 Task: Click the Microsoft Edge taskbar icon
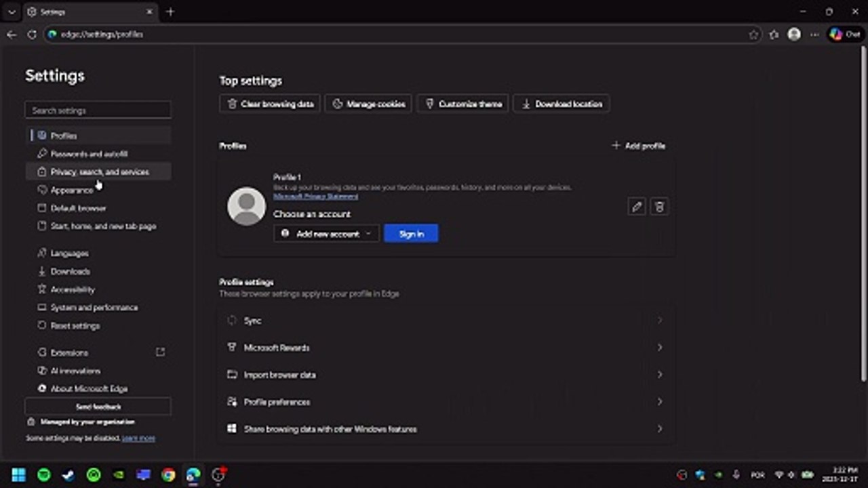[x=193, y=475]
